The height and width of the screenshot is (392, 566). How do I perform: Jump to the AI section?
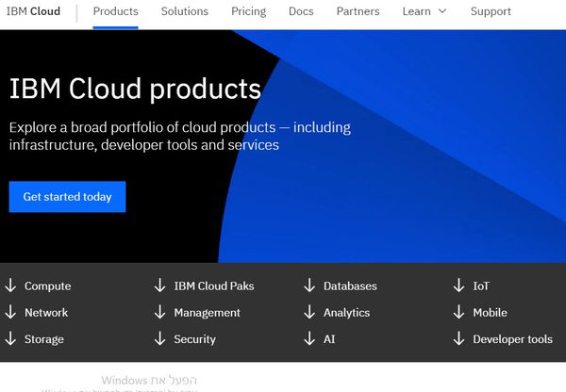tap(329, 339)
